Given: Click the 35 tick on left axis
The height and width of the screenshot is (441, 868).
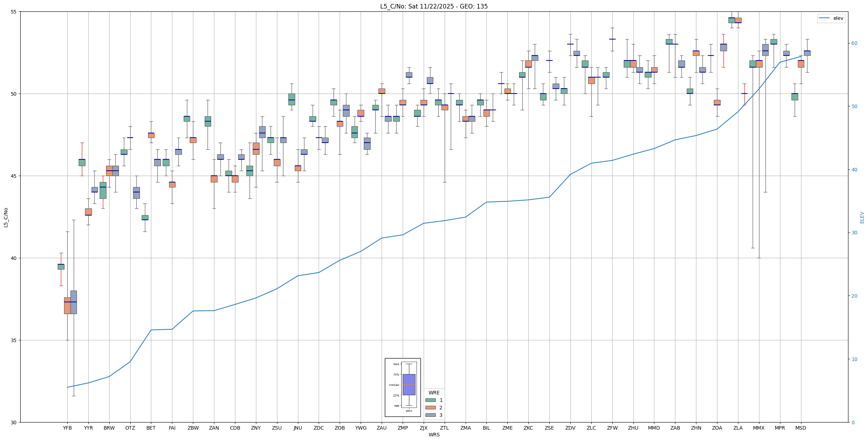Looking at the screenshot, I should click(x=14, y=340).
